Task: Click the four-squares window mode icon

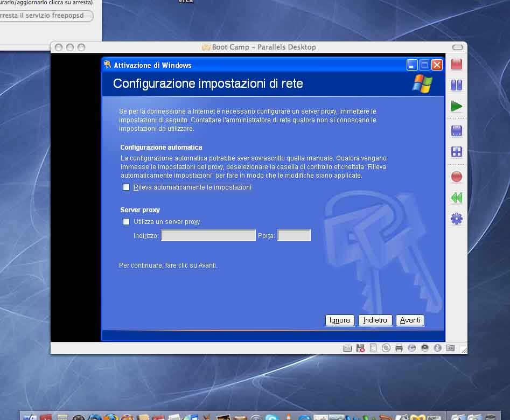Action: [457, 152]
